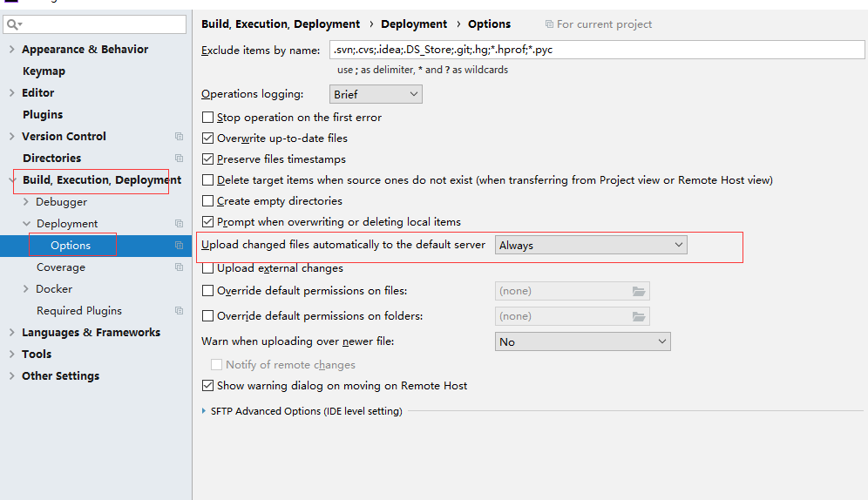Open upload changed files Always dropdown
868x500 pixels.
tap(591, 245)
